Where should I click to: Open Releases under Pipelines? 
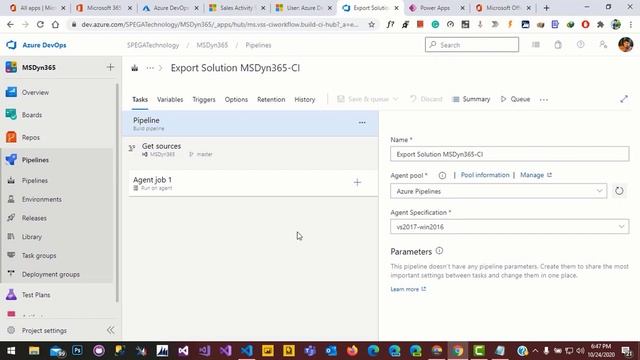click(x=34, y=218)
